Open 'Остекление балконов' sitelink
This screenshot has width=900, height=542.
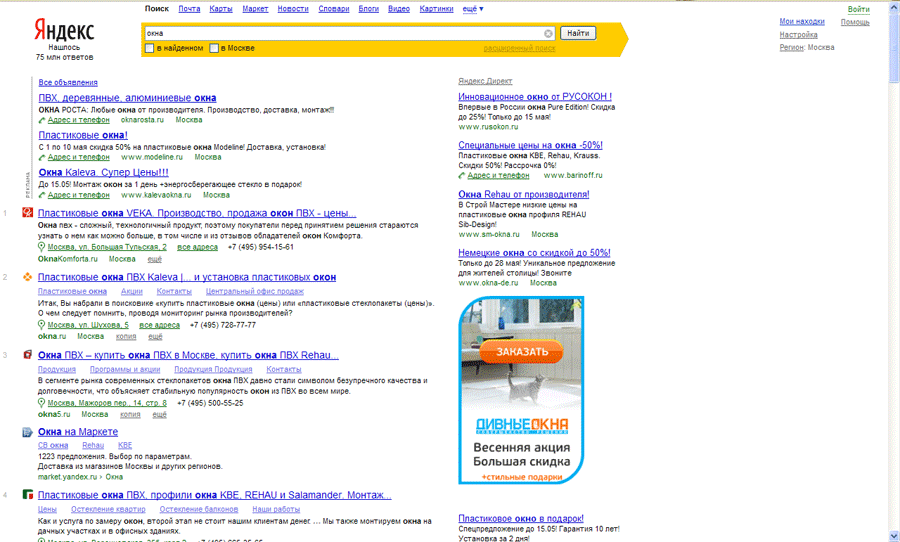pos(199,509)
